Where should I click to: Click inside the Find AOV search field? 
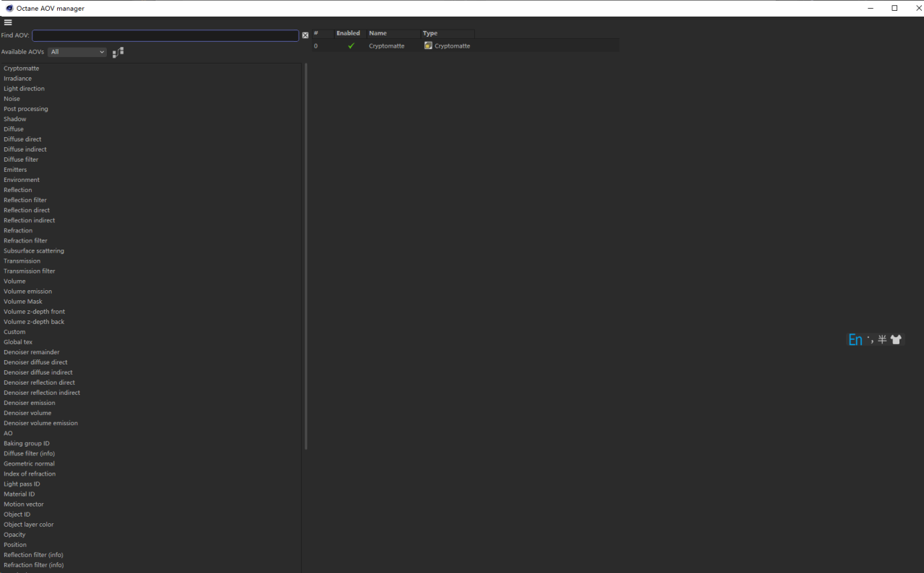(x=165, y=35)
